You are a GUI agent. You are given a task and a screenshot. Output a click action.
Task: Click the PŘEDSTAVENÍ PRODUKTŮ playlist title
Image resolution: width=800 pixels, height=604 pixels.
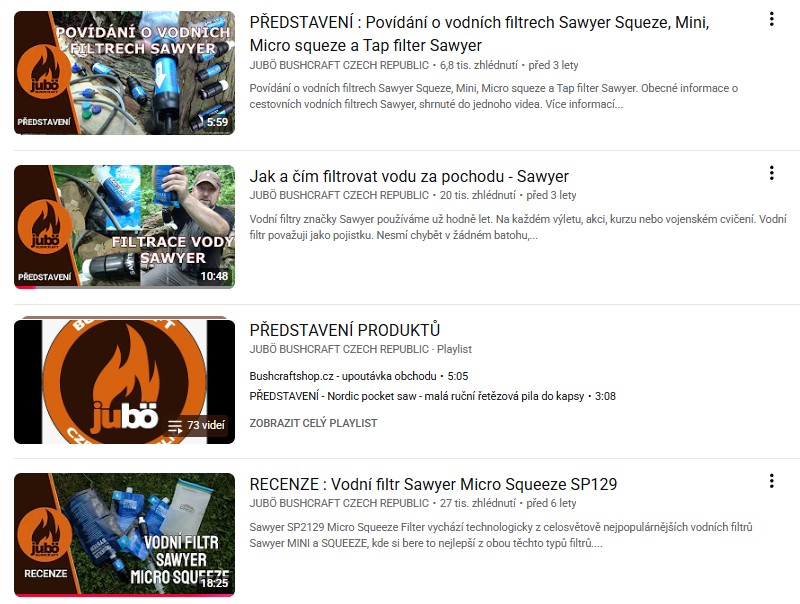[x=344, y=330]
